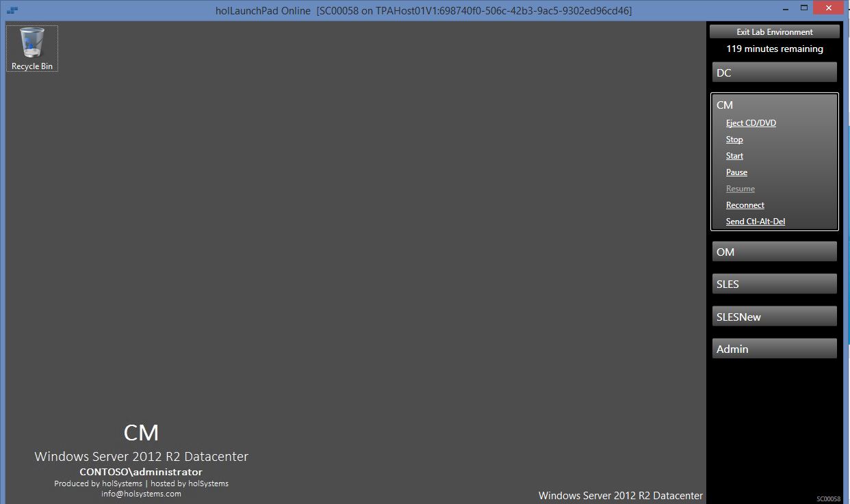Expand the SLESNew machine panel
The image size is (850, 504).
point(775,317)
